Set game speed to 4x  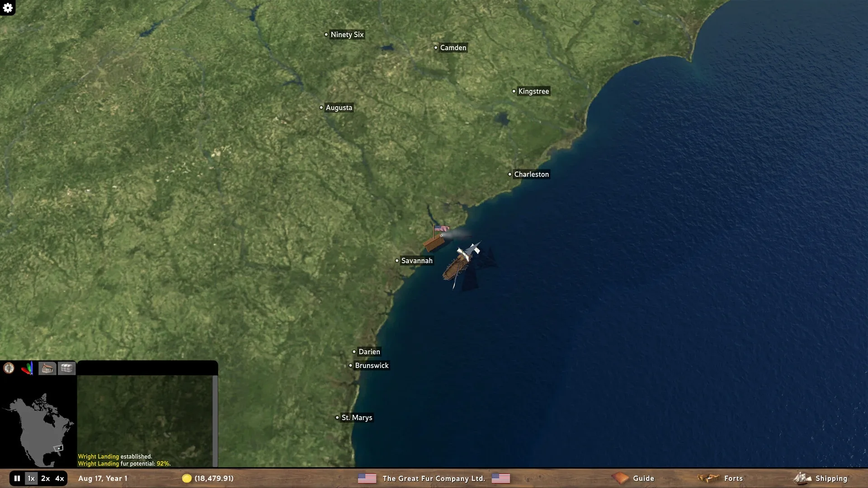[60, 479]
